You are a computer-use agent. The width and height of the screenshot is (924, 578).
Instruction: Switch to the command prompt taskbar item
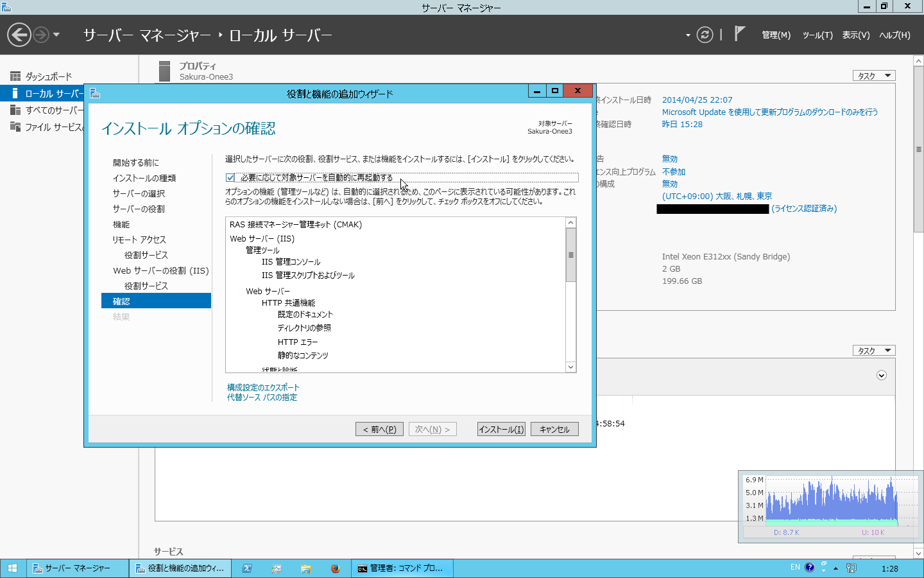pyautogui.click(x=402, y=568)
